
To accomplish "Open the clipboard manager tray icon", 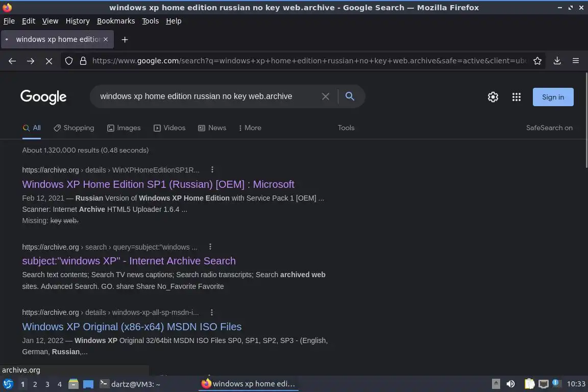I will tap(529, 384).
